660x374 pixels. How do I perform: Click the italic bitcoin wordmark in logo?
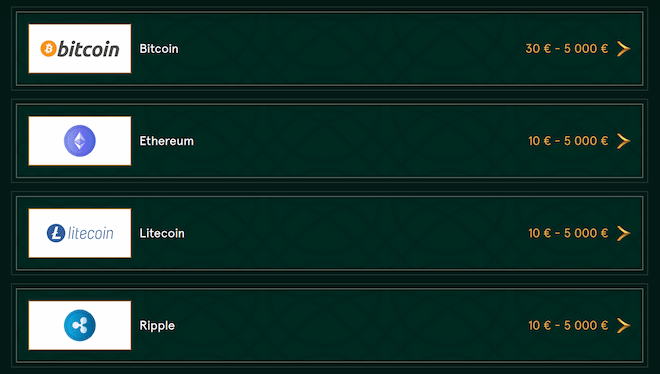click(88, 49)
